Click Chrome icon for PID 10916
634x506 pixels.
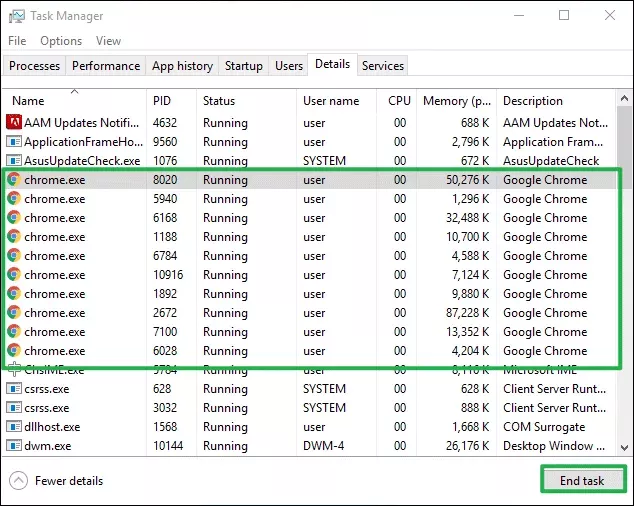point(14,274)
